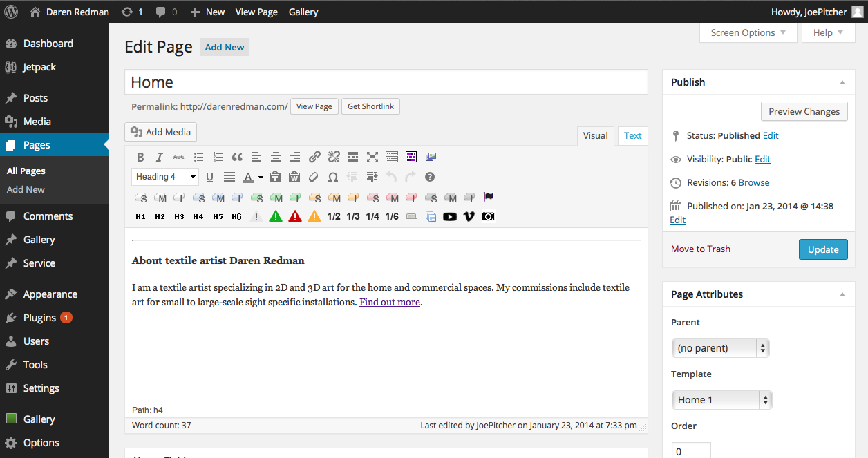Click the black flag toolbar icon
Viewport: 868px width, 458px height.
tap(489, 197)
